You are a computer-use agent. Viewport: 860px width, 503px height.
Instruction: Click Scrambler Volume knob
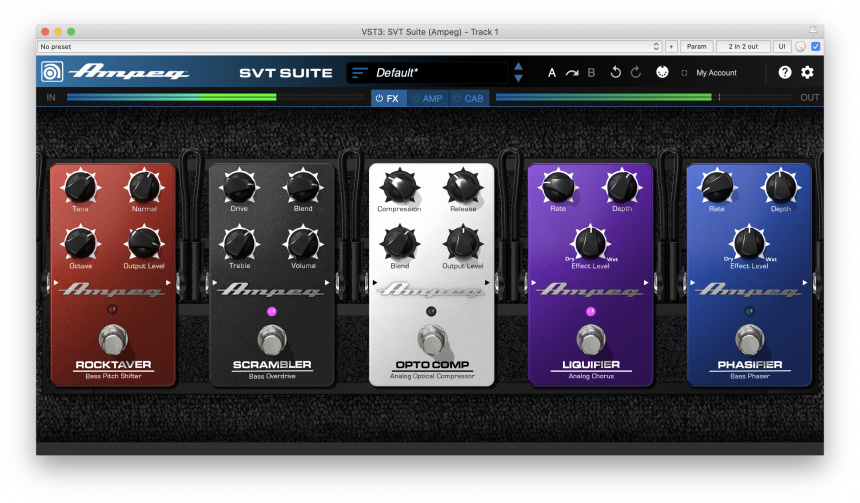tap(303, 243)
